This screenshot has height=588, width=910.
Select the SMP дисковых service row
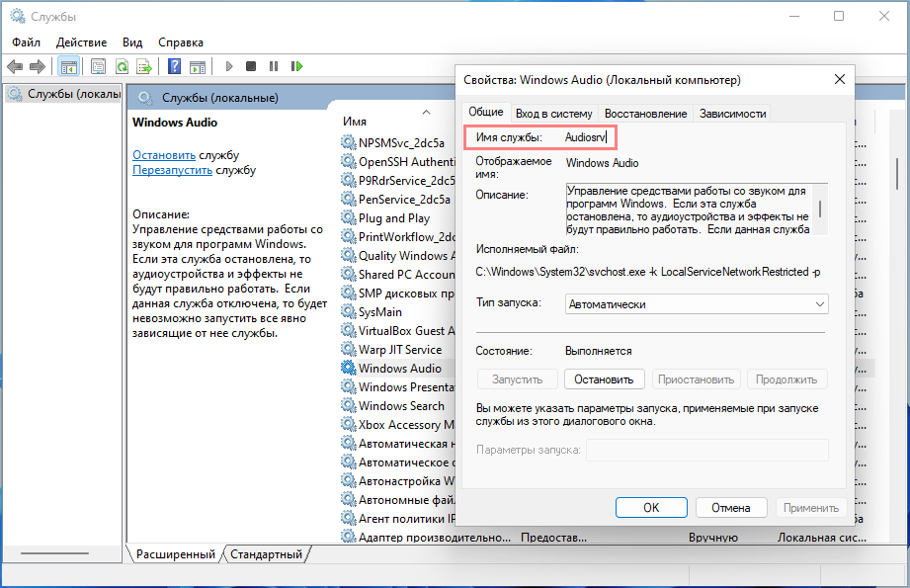397,294
